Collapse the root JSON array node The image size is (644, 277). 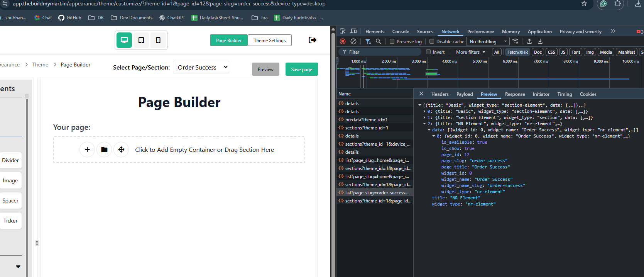420,105
